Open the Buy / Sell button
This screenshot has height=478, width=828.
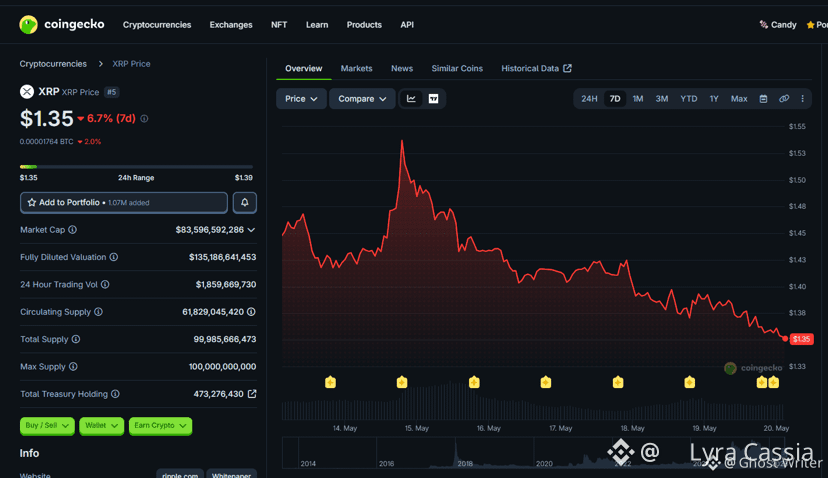(x=47, y=426)
